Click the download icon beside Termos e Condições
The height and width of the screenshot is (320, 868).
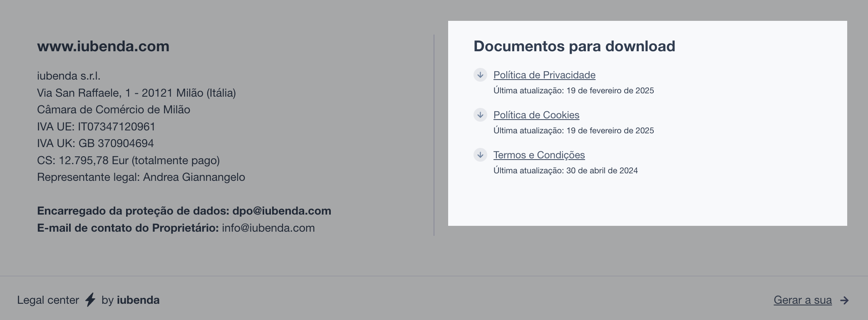click(x=480, y=155)
